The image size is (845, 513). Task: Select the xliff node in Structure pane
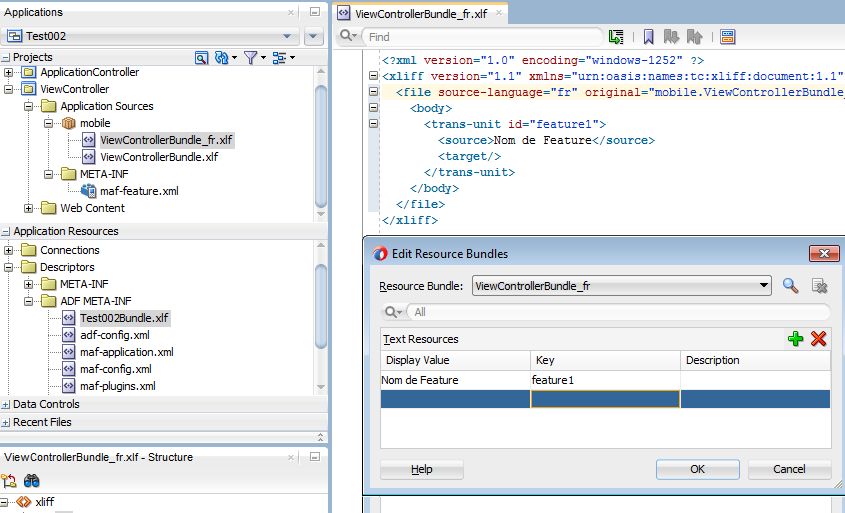pyautogui.click(x=45, y=502)
